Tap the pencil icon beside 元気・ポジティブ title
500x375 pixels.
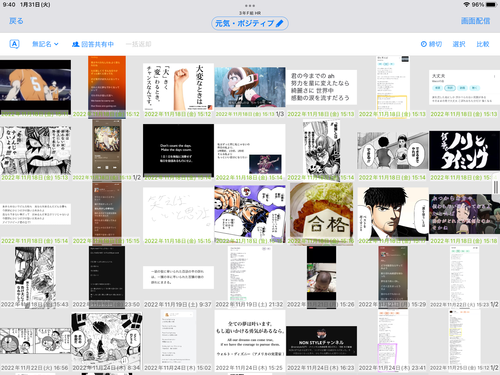[280, 23]
